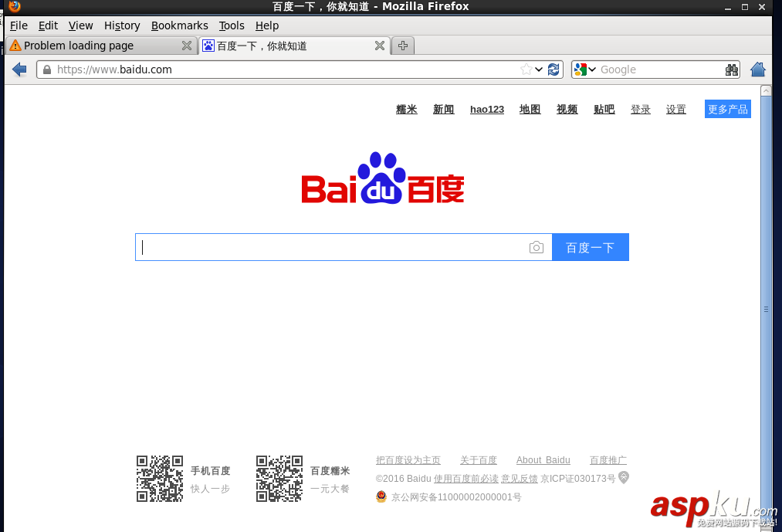The image size is (782, 532).
Task: Click the padlock site identity icon
Action: pyautogui.click(x=47, y=69)
